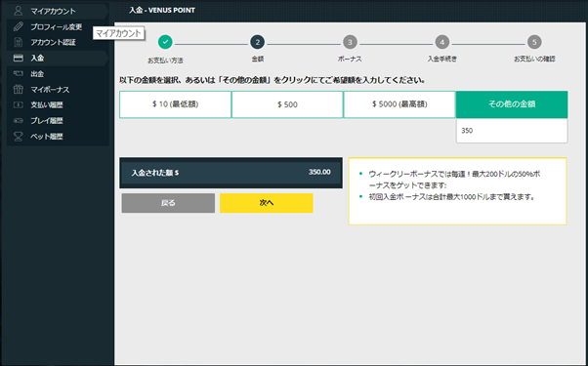Click the プロフィール変更 pencil icon

pyautogui.click(x=18, y=26)
